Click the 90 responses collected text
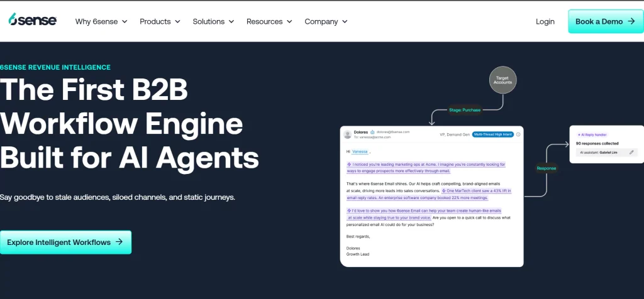 click(597, 144)
